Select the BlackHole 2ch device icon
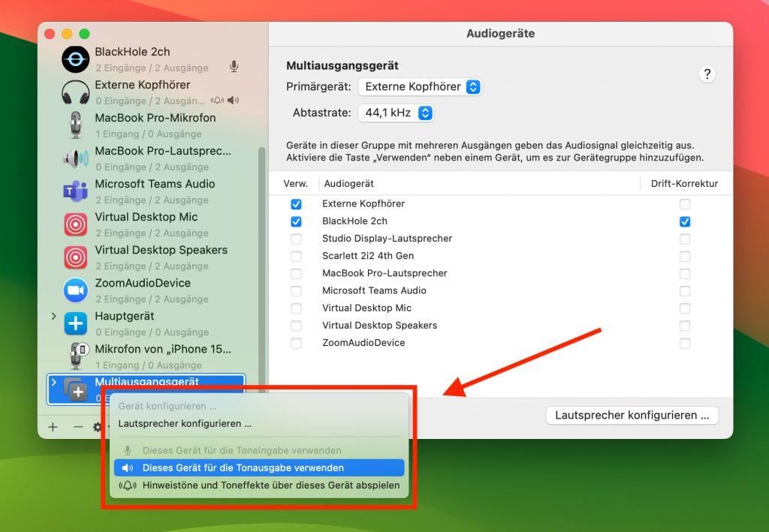The image size is (769, 532). [76, 59]
